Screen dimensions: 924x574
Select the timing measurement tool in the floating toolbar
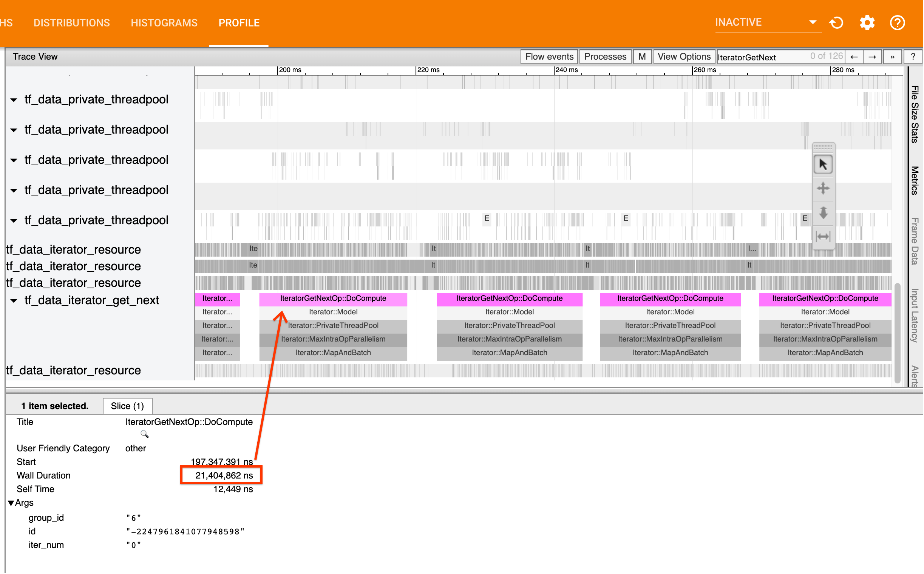pos(823,236)
